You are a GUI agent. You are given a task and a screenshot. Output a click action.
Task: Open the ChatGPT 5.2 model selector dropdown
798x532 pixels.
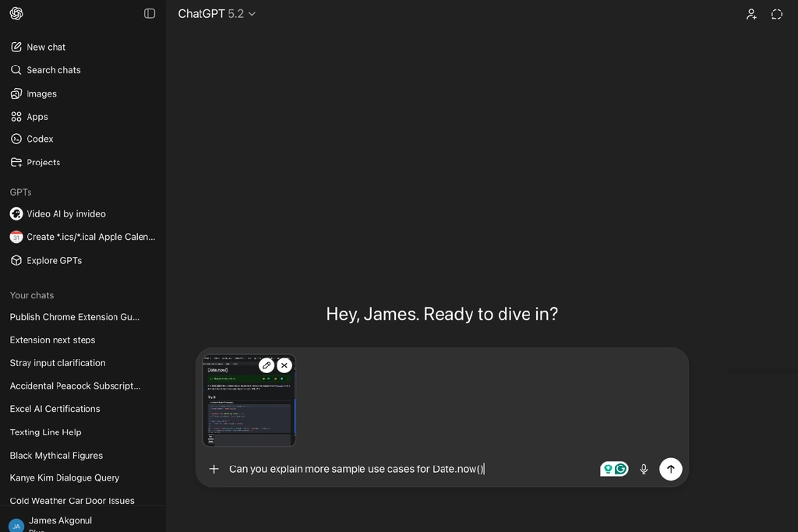(217, 14)
